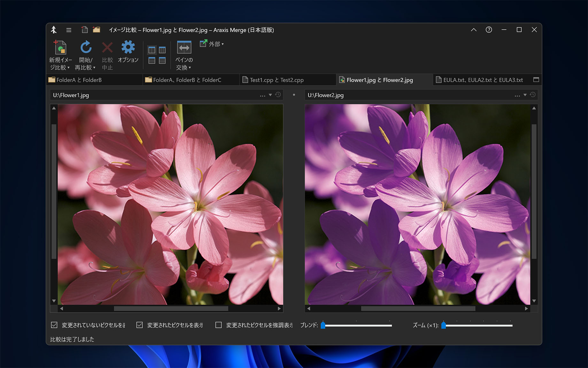Select three-pane horizontal layout icon
The image size is (588, 368).
click(162, 60)
